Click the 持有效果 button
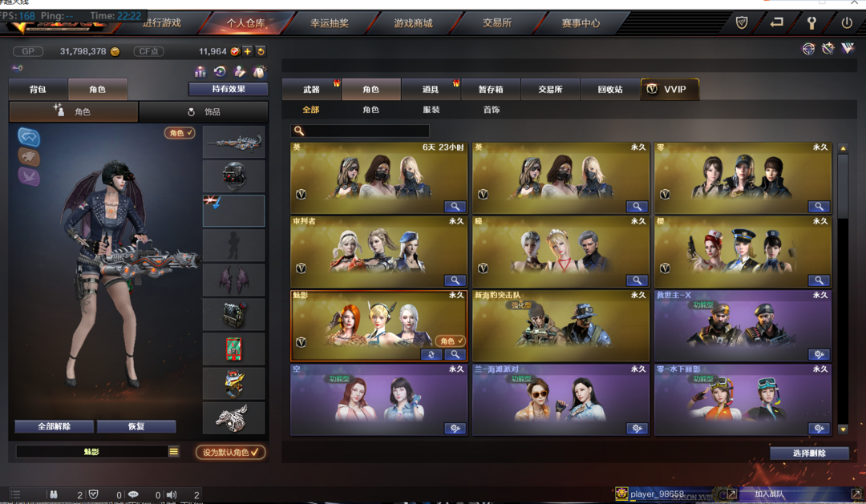 click(x=229, y=89)
